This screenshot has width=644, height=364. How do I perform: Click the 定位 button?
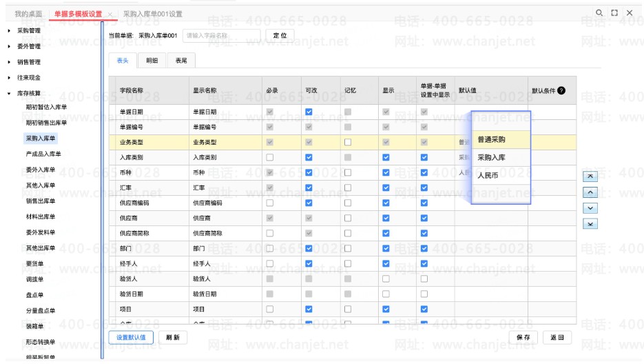pos(280,35)
